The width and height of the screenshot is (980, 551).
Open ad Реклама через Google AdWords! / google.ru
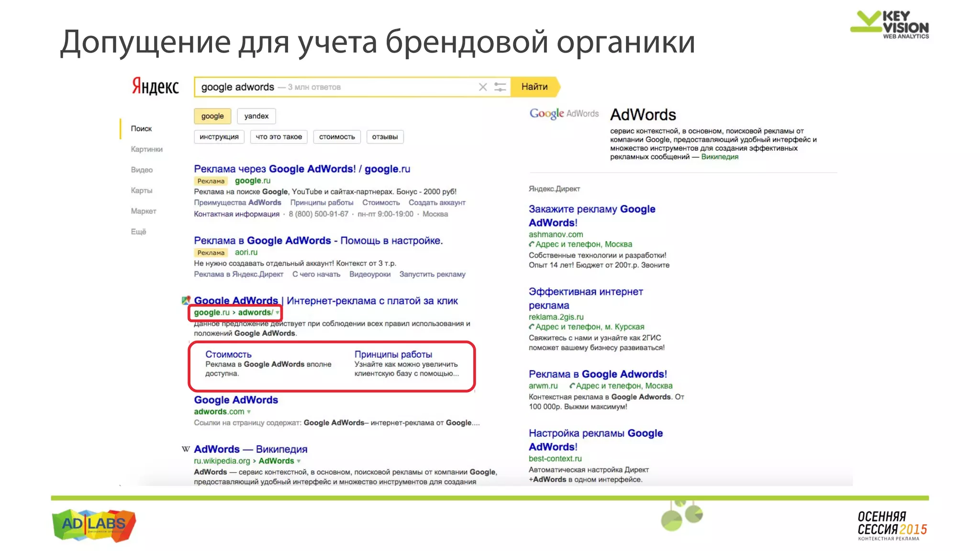point(302,169)
